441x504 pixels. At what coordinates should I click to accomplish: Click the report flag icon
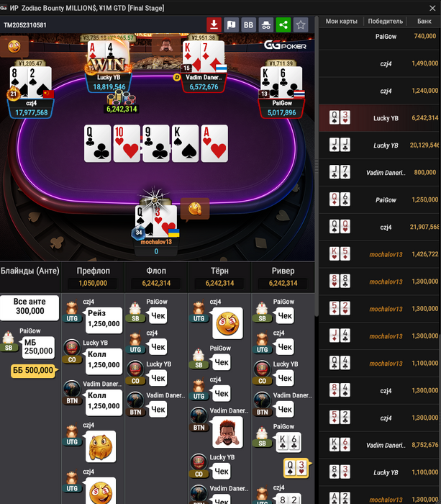[231, 24]
